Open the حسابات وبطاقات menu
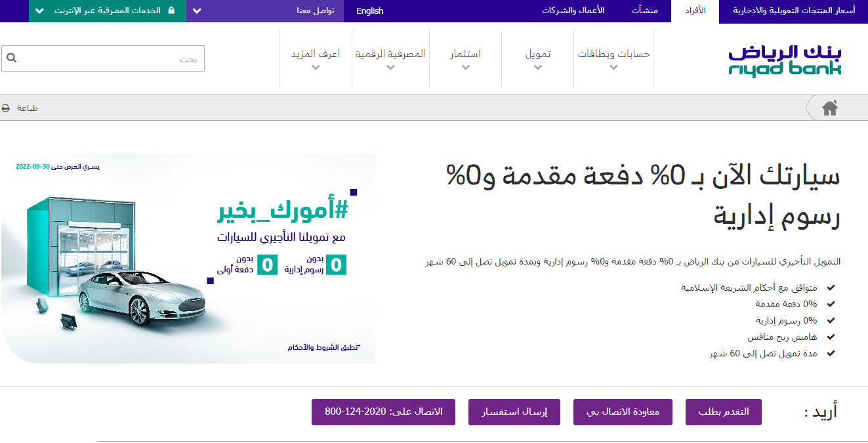 [x=613, y=54]
